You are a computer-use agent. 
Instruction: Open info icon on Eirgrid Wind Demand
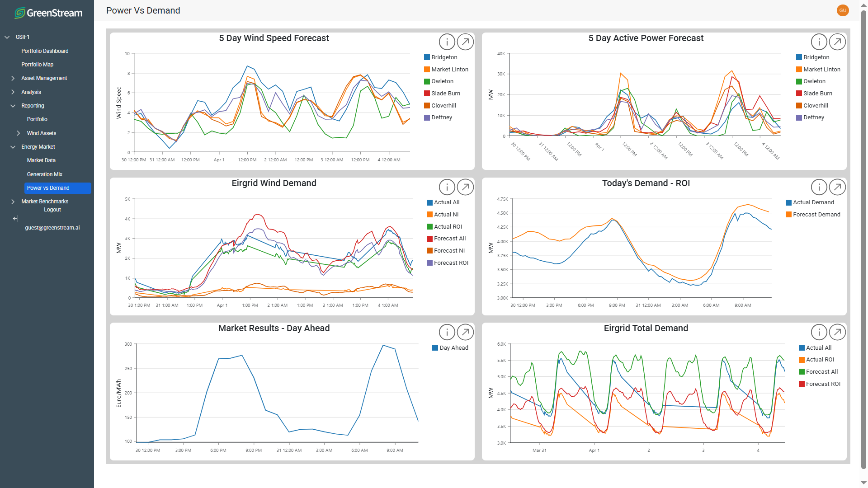coord(447,187)
